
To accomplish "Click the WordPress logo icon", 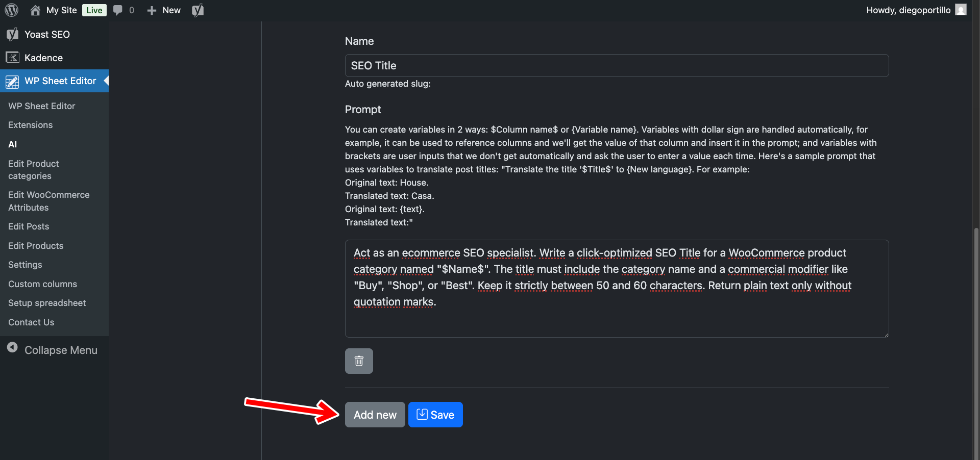I will click(x=12, y=10).
